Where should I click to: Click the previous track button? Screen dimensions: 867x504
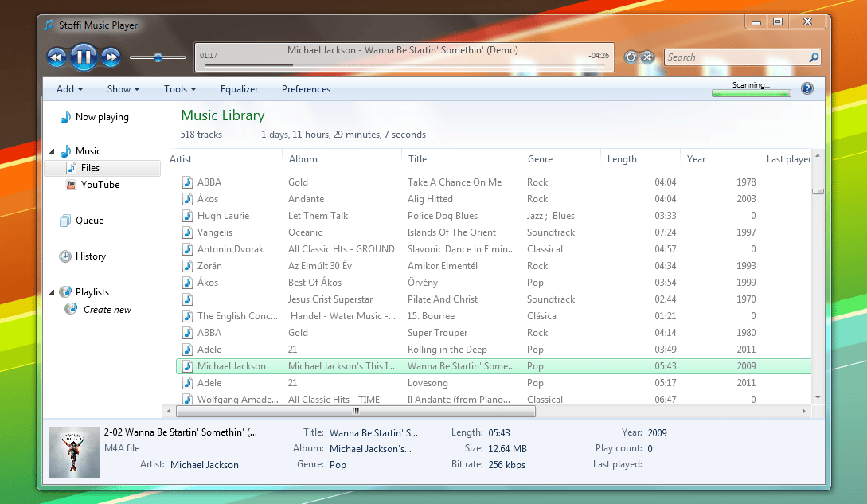pyautogui.click(x=57, y=57)
